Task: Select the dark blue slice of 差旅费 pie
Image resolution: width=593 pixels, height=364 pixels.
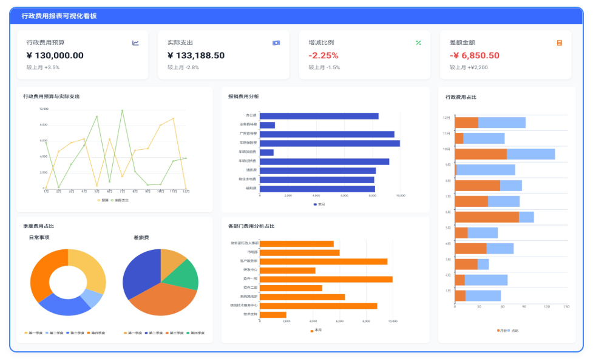Action: [140, 274]
